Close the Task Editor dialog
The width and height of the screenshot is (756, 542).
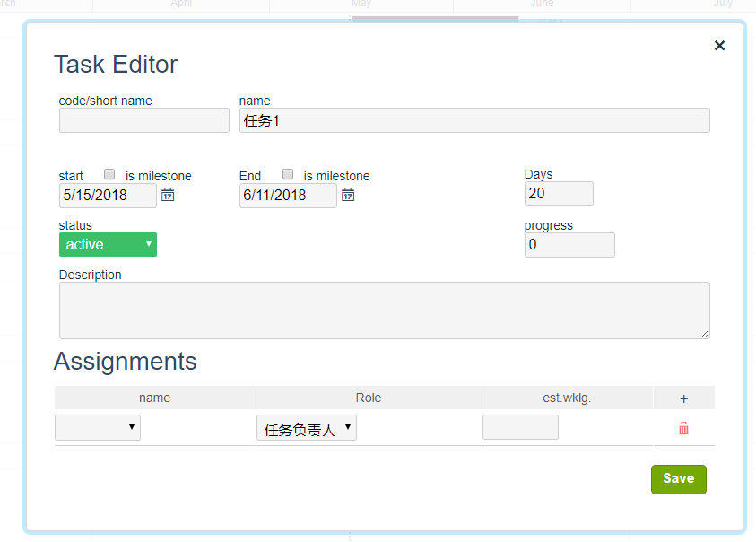[719, 46]
